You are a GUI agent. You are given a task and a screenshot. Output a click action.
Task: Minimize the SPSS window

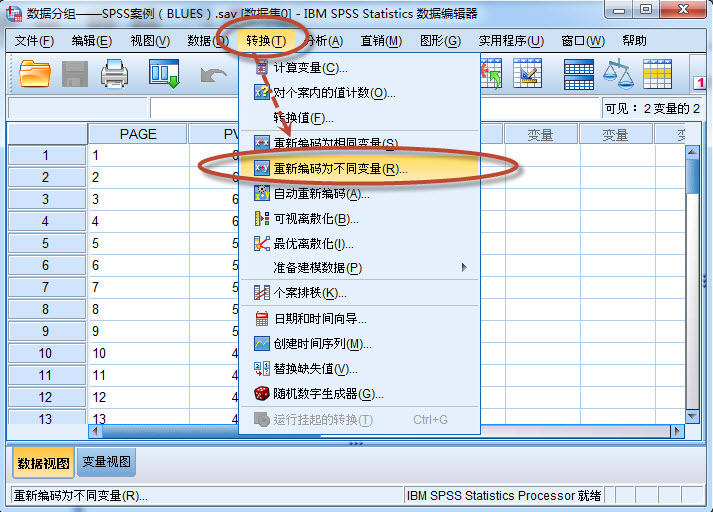click(619, 11)
